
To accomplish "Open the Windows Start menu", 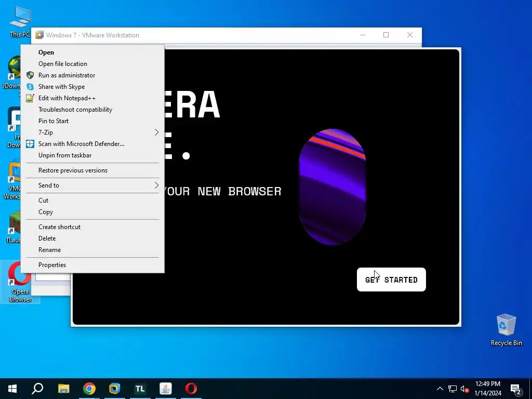I will pos(12,389).
